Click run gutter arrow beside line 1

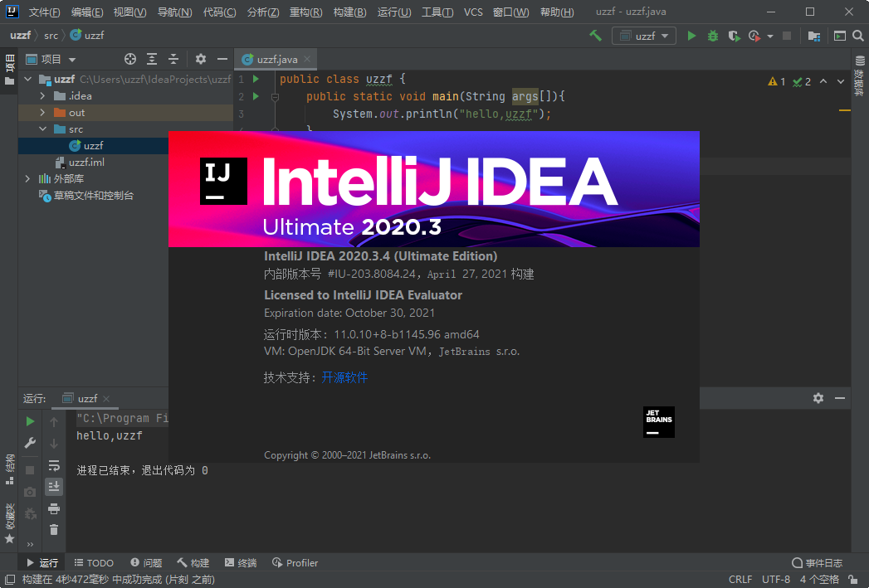256,79
